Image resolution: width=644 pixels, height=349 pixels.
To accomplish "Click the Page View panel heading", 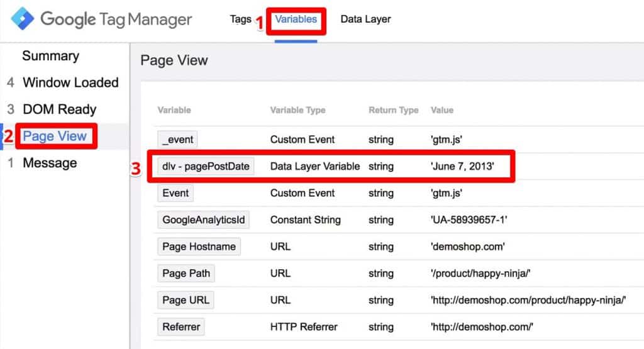I will (x=174, y=60).
